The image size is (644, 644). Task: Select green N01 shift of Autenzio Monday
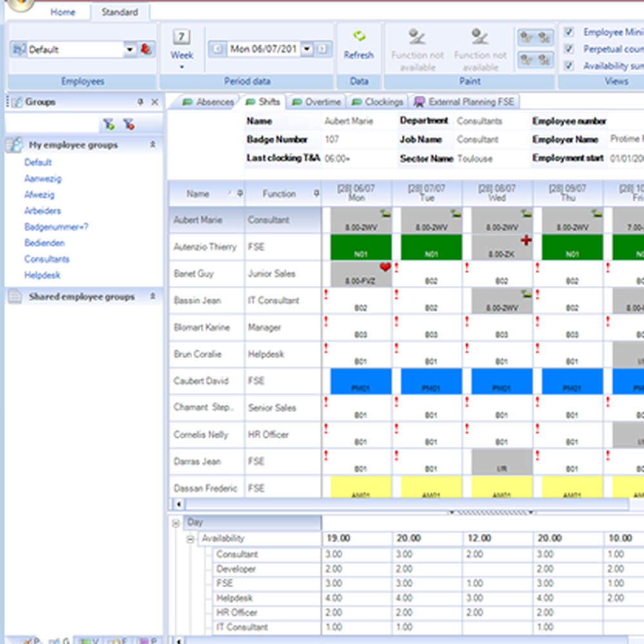361,247
